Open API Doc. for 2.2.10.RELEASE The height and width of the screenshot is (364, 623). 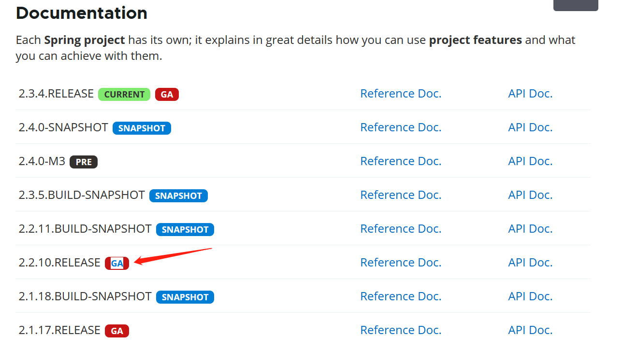pos(530,263)
